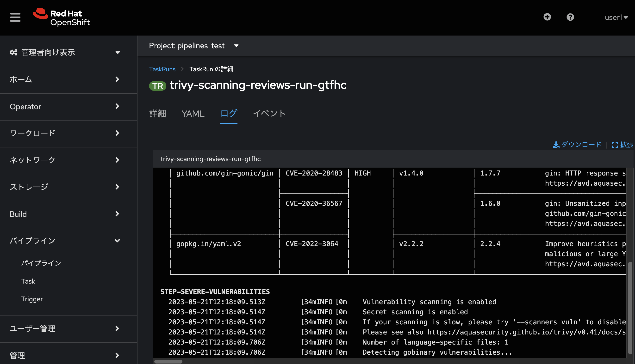Click the 2.2.4 fixed version cell
The image size is (635, 364).
(490, 244)
